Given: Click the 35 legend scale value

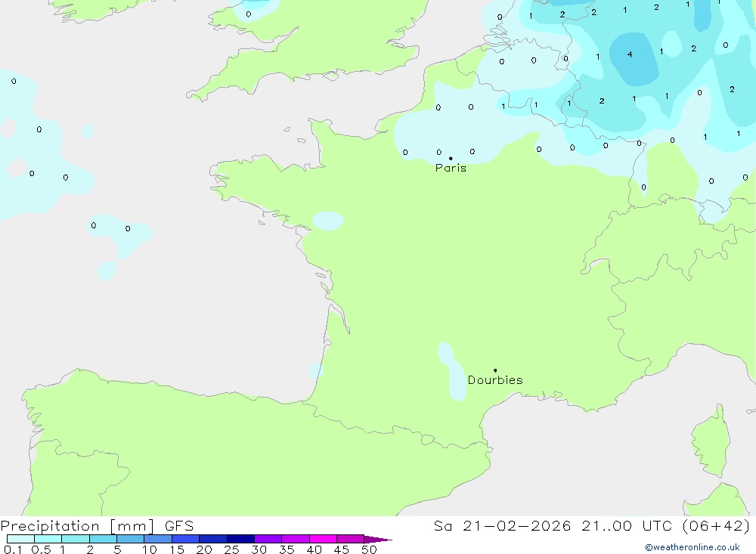Looking at the screenshot, I should coord(287,549).
